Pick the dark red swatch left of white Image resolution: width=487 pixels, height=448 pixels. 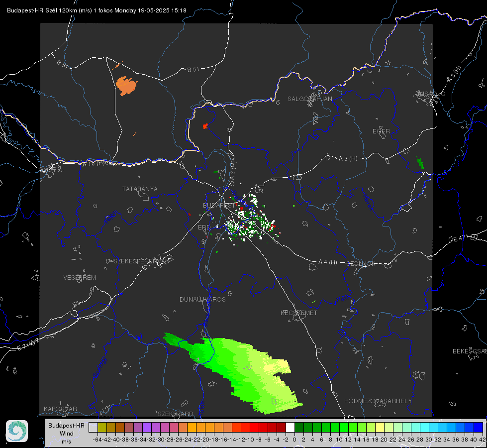coord(281,428)
